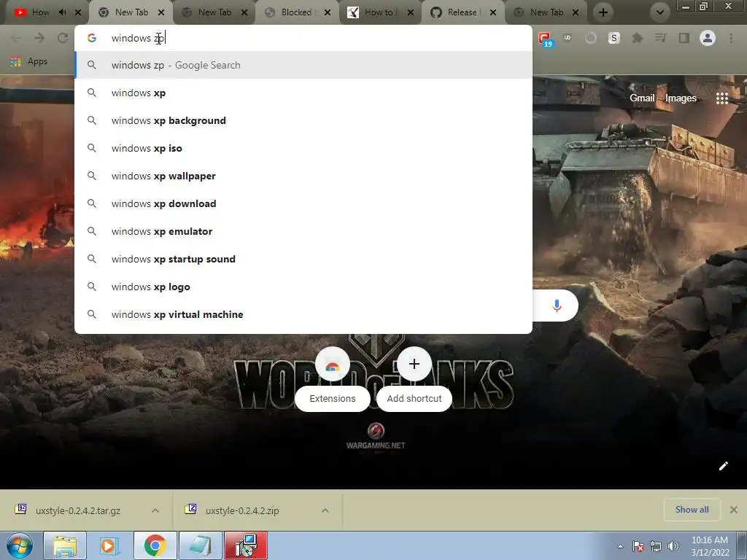
Task: Open a new tab with plus button
Action: click(603, 12)
